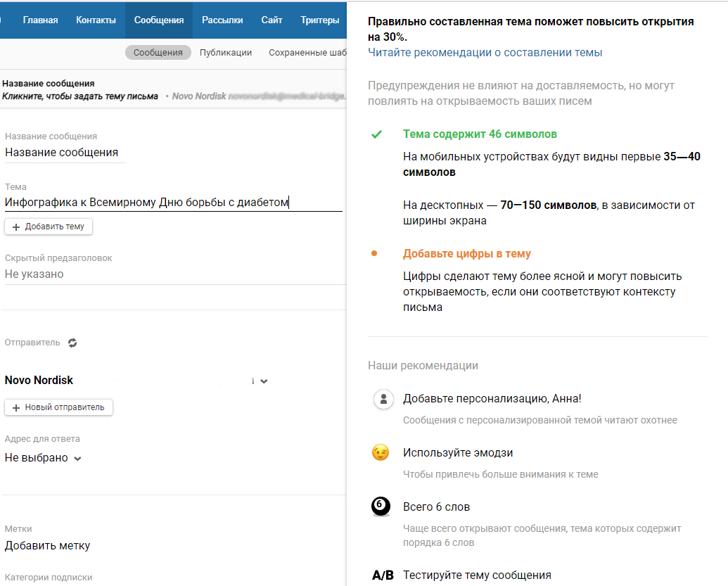Image resolution: width=728 pixels, height=586 pixels.
Task: Switch to the Публикации tab
Action: [226, 53]
